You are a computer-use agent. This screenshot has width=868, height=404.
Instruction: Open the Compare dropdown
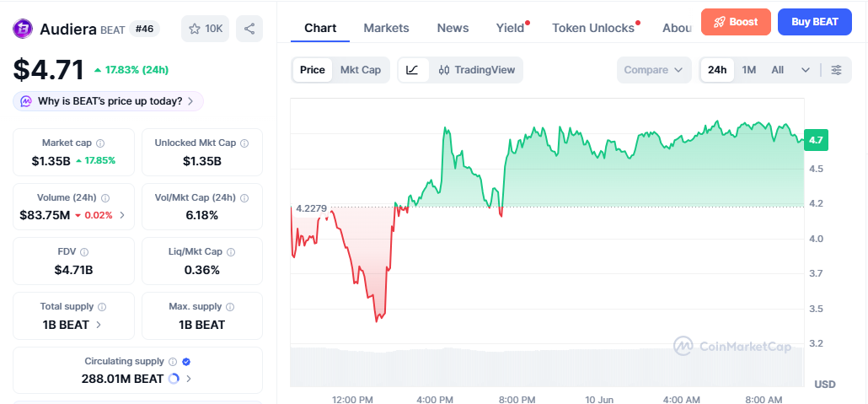coord(654,70)
